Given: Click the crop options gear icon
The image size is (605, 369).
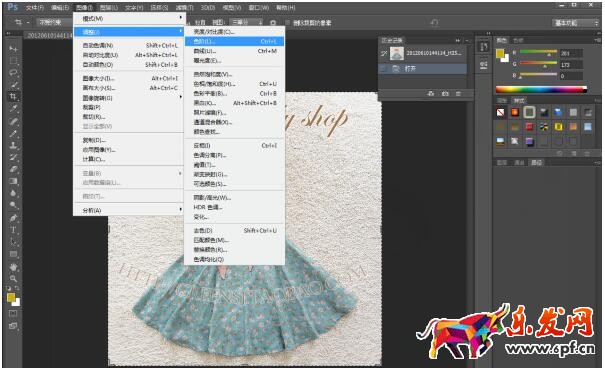Looking at the screenshot, I should click(273, 23).
